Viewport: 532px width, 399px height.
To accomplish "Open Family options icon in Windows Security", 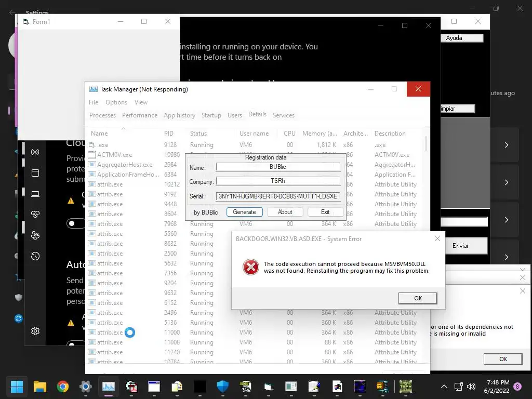I will coord(35,235).
